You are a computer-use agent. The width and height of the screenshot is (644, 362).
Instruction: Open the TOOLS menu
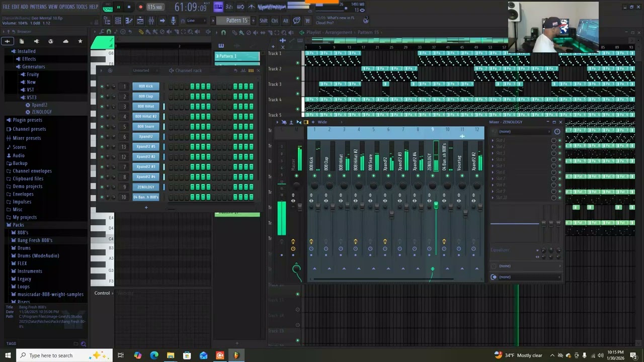point(82,7)
